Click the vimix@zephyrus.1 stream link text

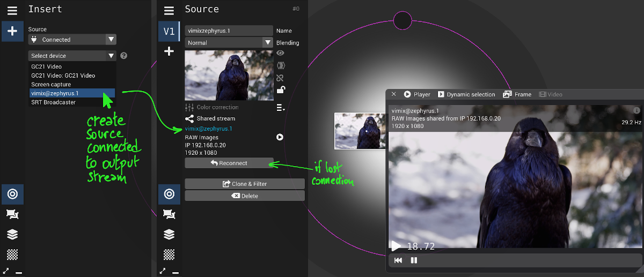coord(209,129)
